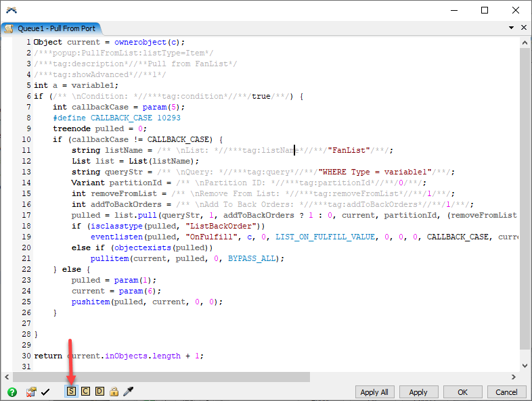Click the Cancel button
The image size is (532, 401).
(x=506, y=392)
